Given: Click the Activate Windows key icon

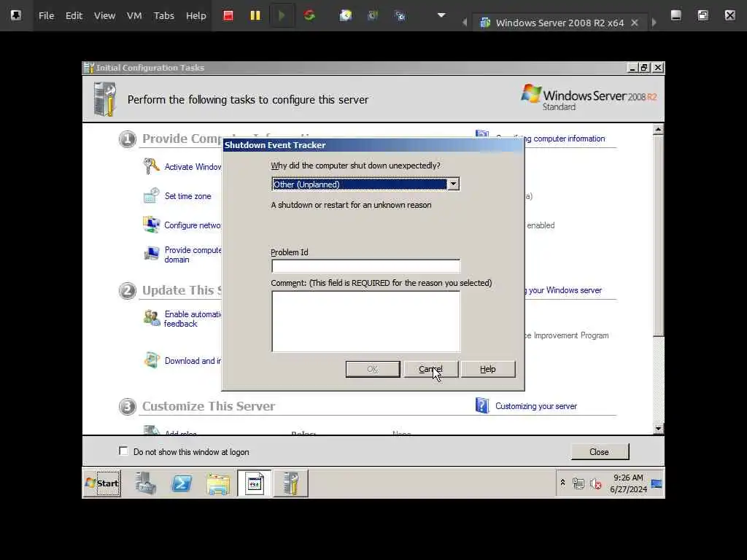Looking at the screenshot, I should pos(151,166).
